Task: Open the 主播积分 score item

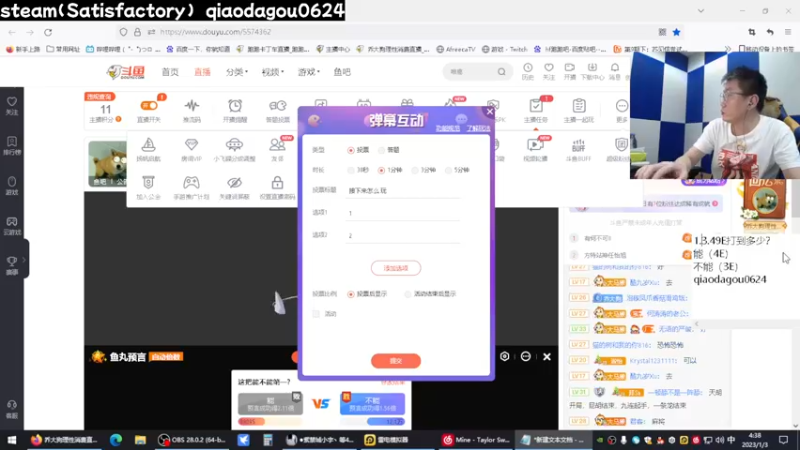Action: click(x=106, y=113)
